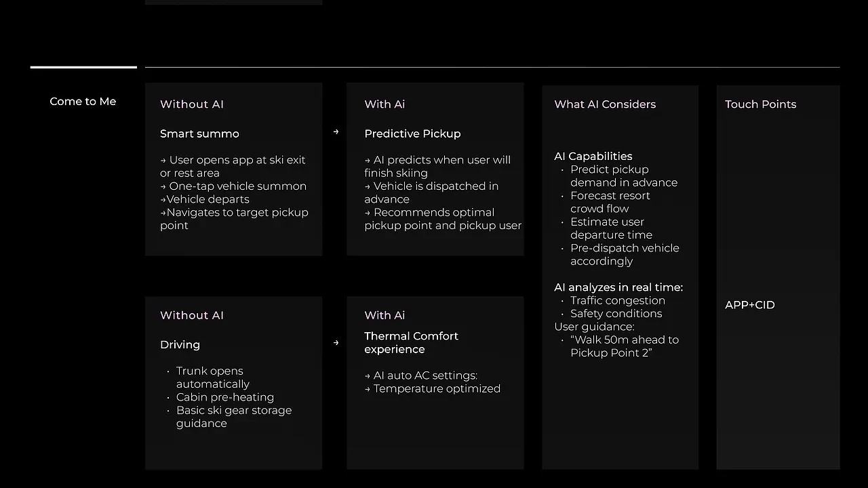Select the APP+CID touch point text

pos(749,305)
